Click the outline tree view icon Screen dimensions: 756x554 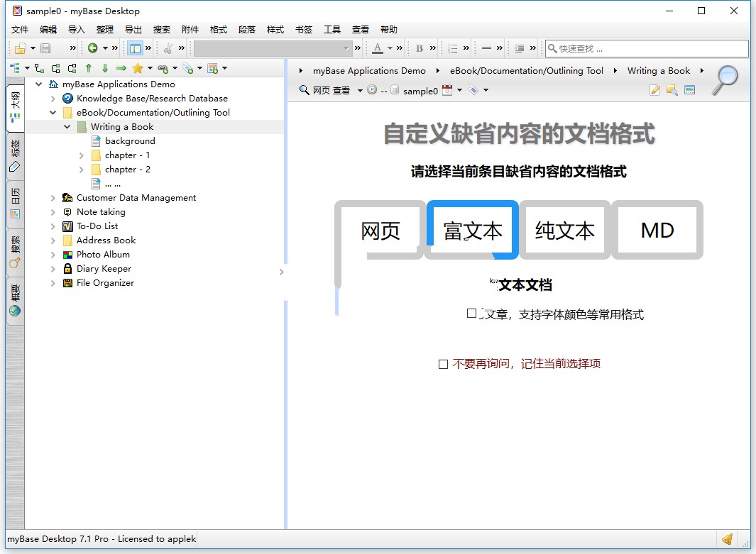[x=15, y=68]
